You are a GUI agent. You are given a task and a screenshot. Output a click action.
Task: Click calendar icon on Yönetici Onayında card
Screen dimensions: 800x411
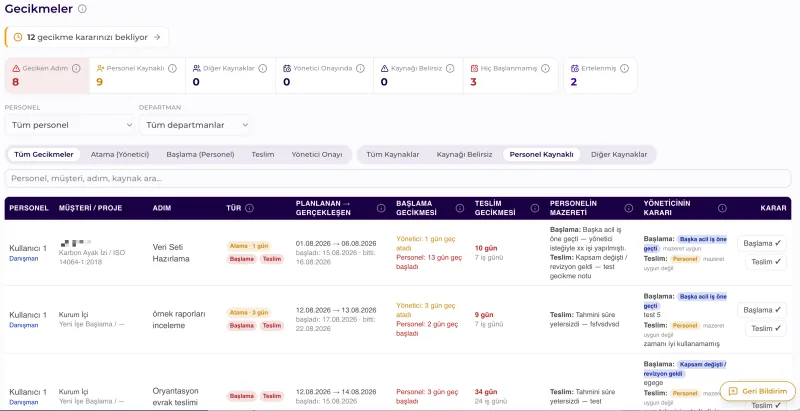click(287, 68)
